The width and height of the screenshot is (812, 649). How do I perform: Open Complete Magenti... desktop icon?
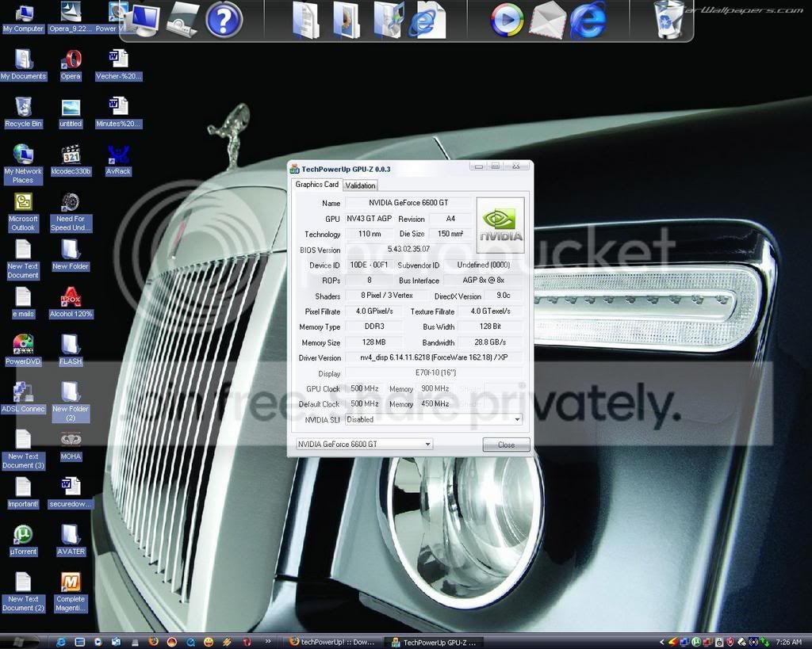[x=71, y=592]
